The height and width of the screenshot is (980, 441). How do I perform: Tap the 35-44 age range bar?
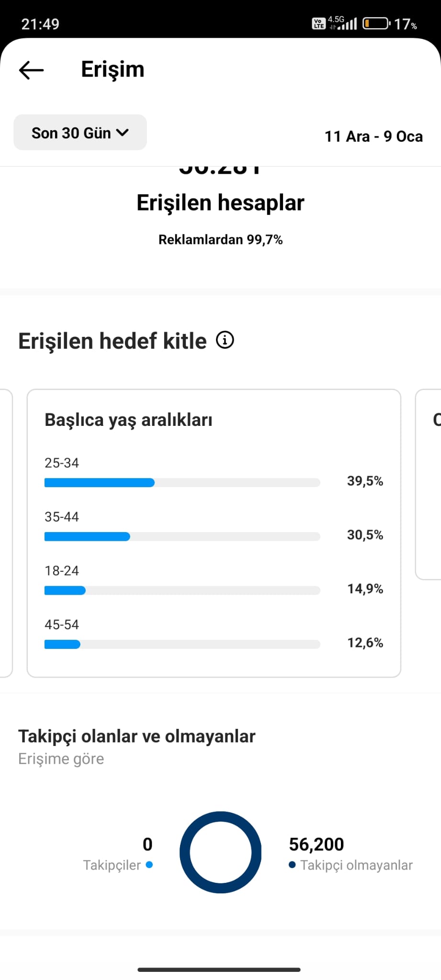(x=182, y=536)
